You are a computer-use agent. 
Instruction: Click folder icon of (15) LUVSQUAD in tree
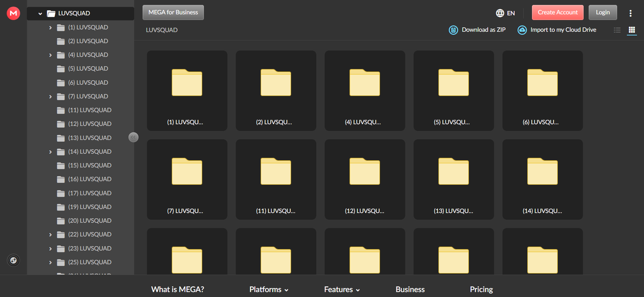click(61, 165)
